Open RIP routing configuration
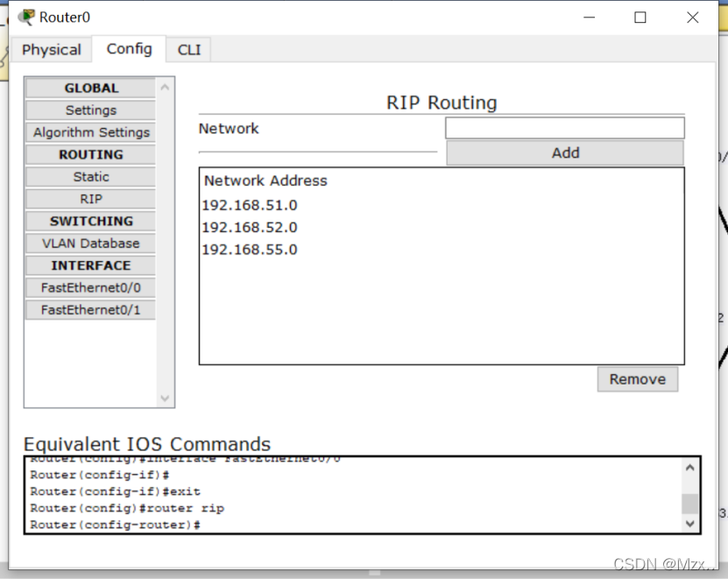Image resolution: width=728 pixels, height=579 pixels. pyautogui.click(x=91, y=199)
